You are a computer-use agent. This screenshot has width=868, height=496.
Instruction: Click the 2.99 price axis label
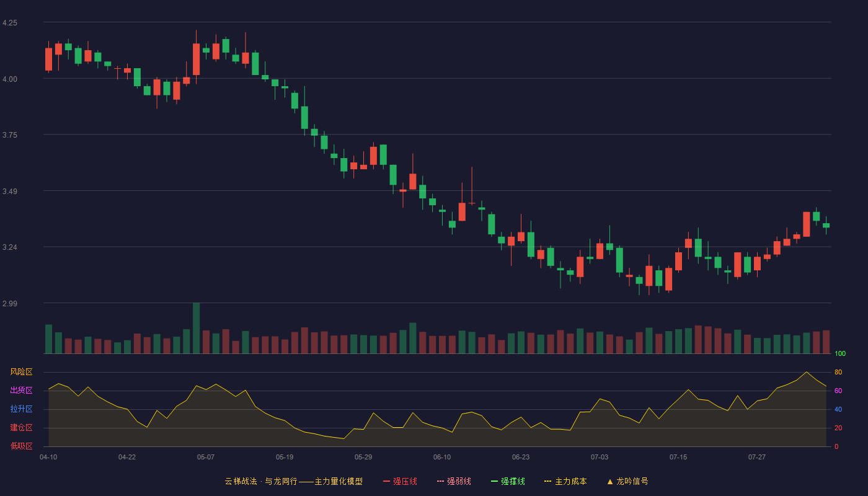pos(10,304)
